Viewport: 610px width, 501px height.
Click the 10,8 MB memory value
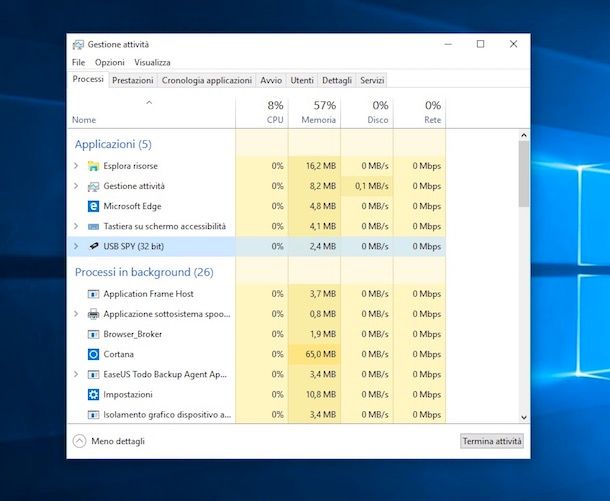[321, 394]
